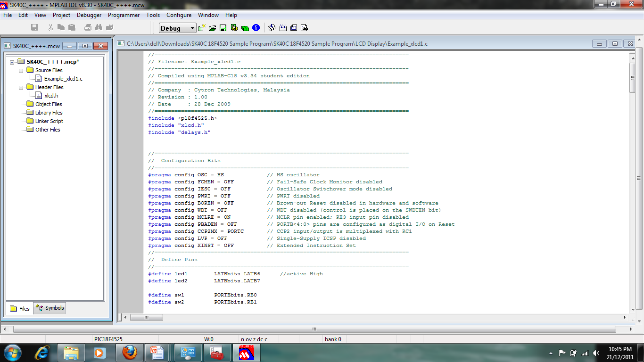This screenshot has width=644, height=362.
Task: Click the Open Project folder icon
Action: click(212, 28)
